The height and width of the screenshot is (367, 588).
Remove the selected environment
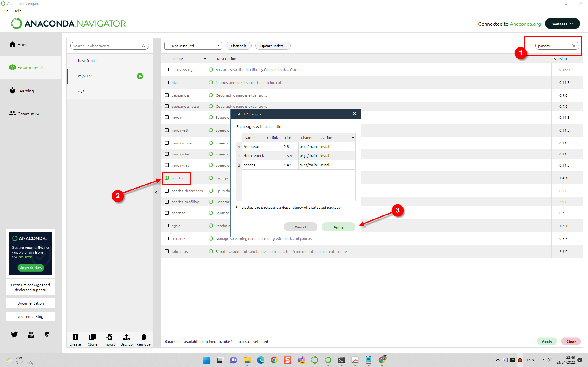coord(143,340)
